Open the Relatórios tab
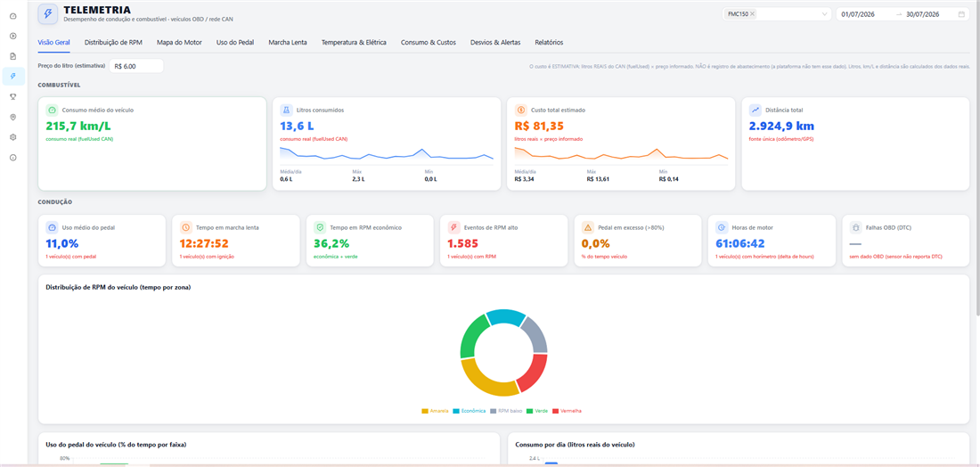Screen dimensions: 980x467 (549, 43)
